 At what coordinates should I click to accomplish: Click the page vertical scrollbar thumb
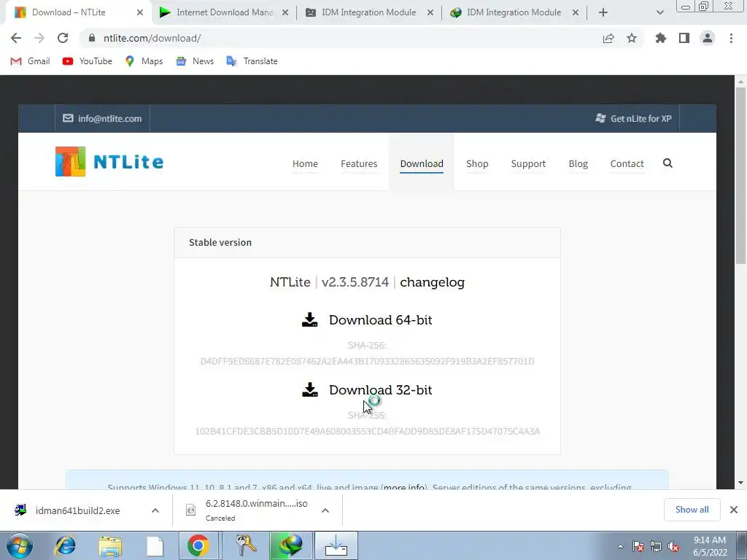tap(740, 175)
